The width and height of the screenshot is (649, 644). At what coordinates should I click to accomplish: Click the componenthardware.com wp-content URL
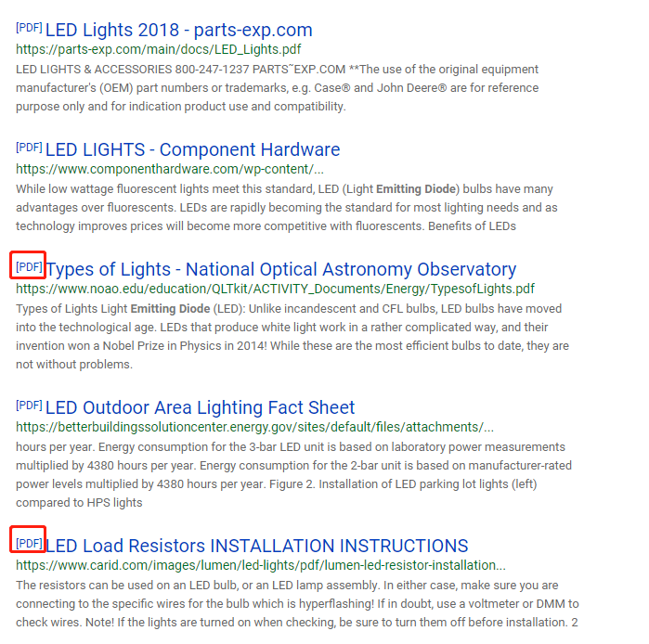click(170, 169)
